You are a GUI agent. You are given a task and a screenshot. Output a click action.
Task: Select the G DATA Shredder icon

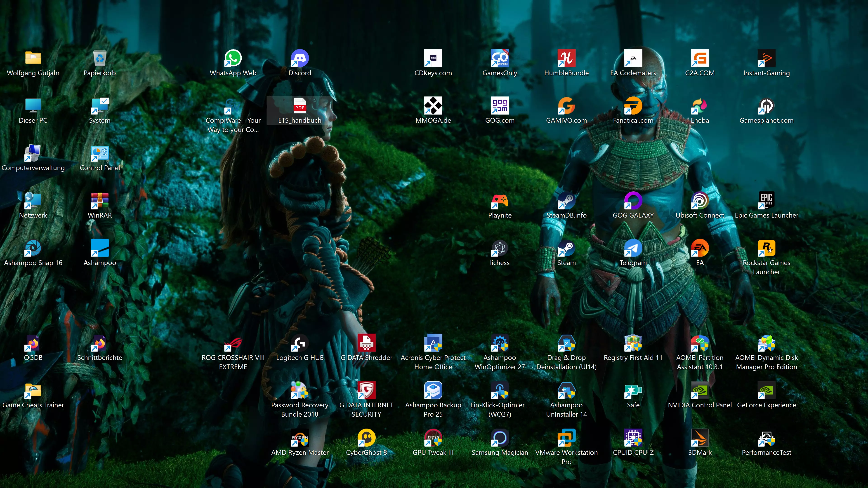coord(366,343)
